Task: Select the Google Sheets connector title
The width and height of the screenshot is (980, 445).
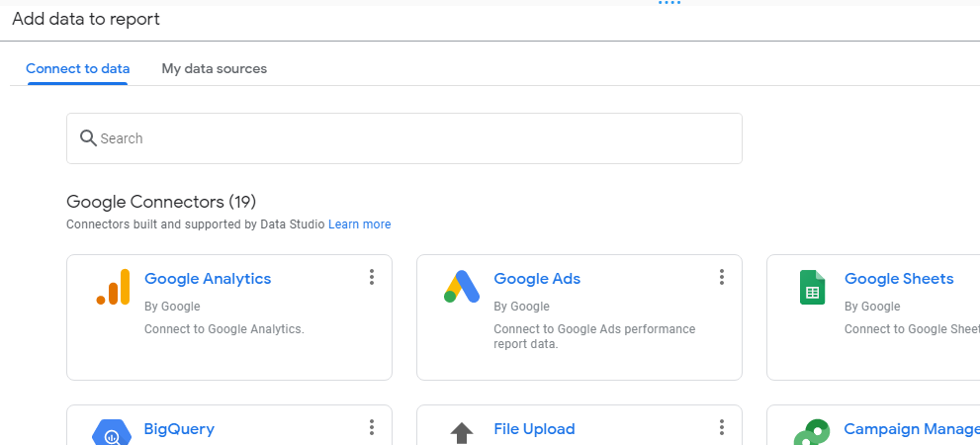Action: (x=899, y=279)
